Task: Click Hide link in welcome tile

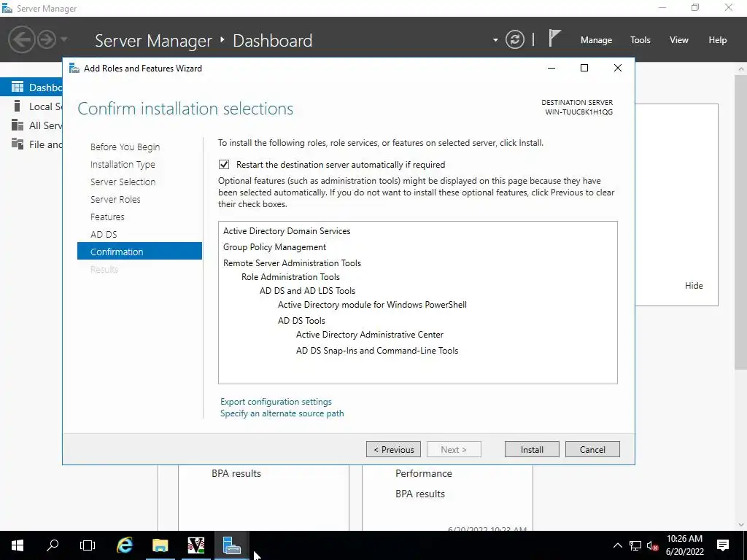Action: [694, 286]
